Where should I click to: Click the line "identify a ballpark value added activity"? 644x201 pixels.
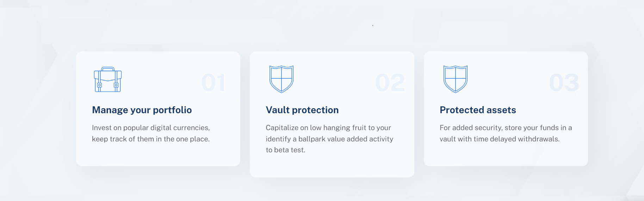coord(329,139)
